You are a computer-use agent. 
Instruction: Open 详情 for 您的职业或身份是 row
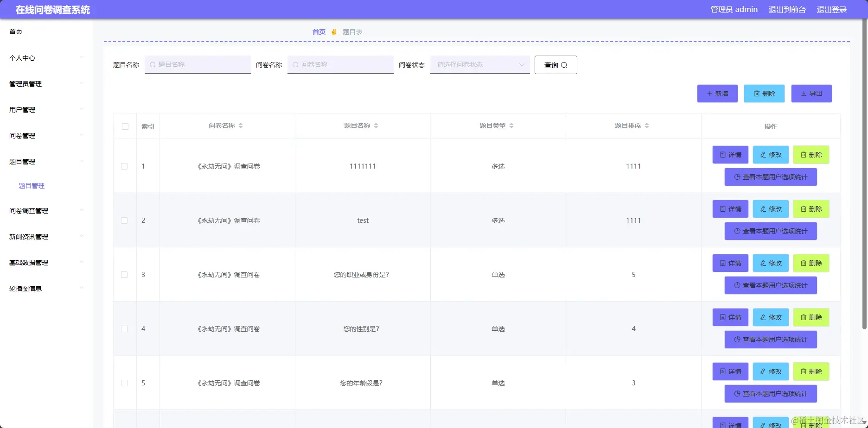tap(730, 263)
